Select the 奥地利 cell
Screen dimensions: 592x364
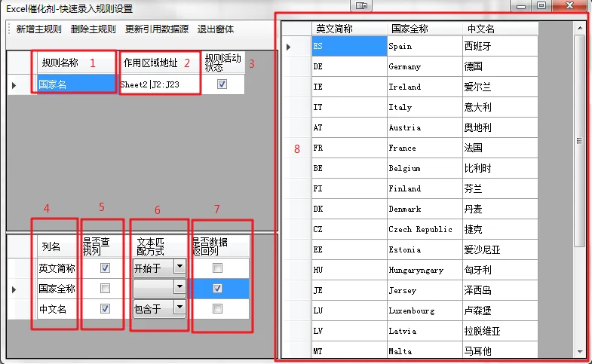tap(500, 127)
